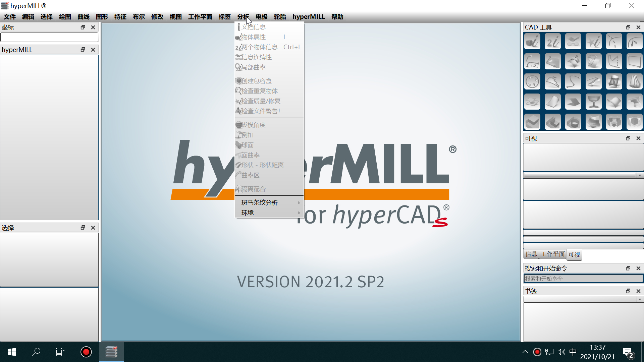Click the 搜索和开始命令 search field
Image resolution: width=644 pixels, height=362 pixels.
(x=583, y=279)
